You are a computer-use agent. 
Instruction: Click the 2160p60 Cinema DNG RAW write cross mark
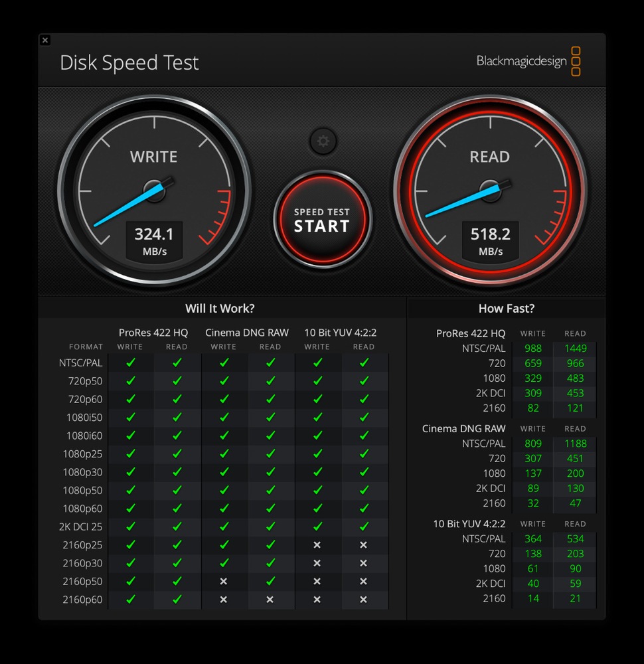click(x=224, y=600)
